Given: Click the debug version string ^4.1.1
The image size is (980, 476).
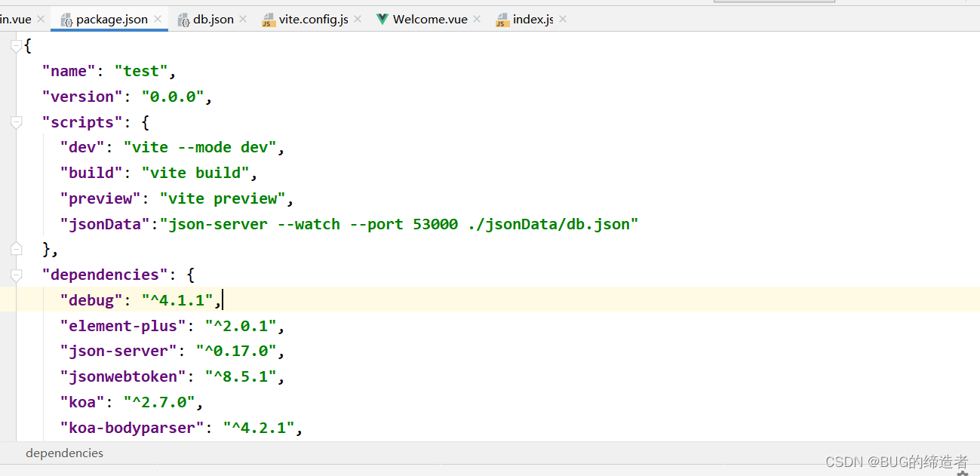Looking at the screenshot, I should pos(178,299).
